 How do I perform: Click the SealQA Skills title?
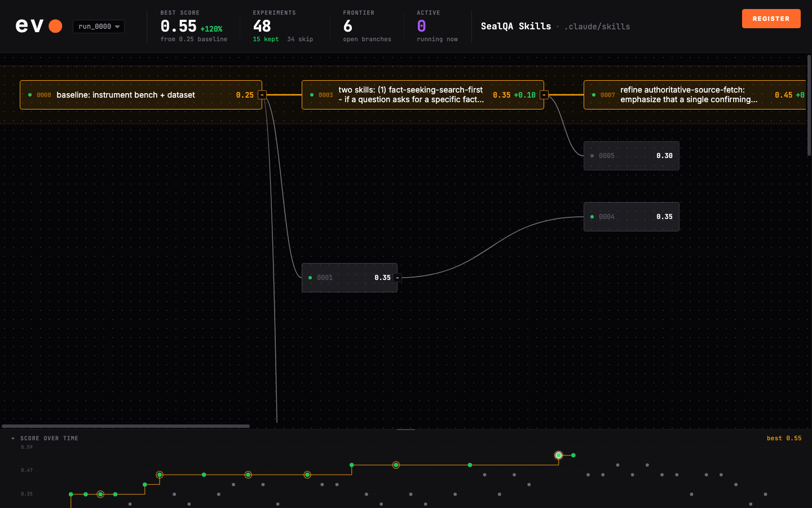pyautogui.click(x=516, y=26)
